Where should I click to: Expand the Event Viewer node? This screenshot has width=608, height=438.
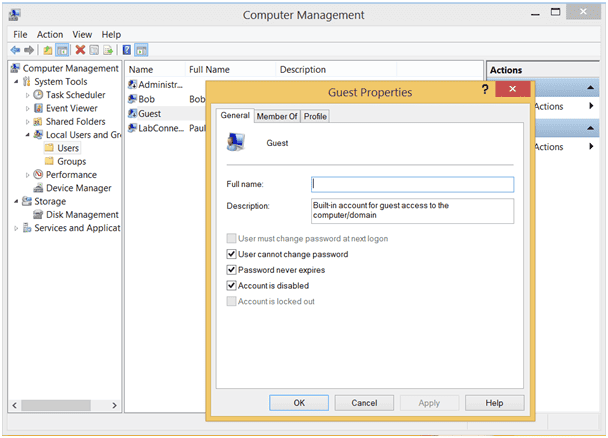(x=27, y=108)
